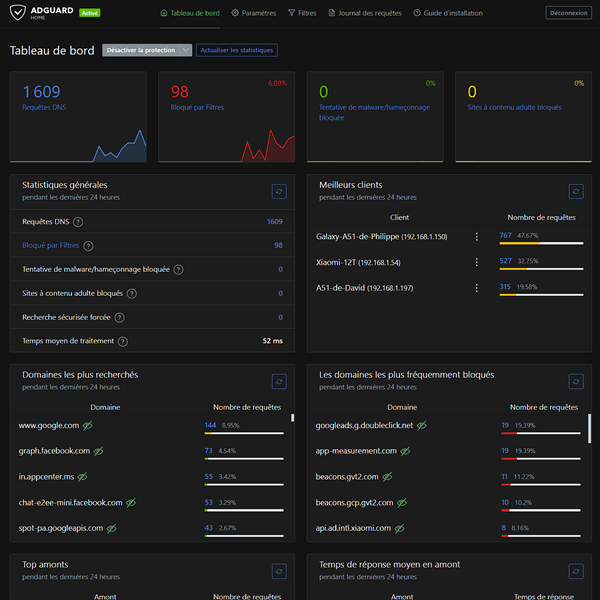
Task: Open the Bloqué par Filtres card link
Action: 197,108
